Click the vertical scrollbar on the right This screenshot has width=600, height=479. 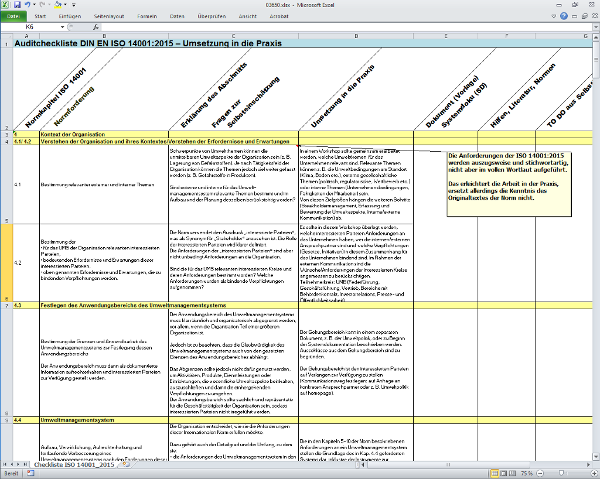595,250
